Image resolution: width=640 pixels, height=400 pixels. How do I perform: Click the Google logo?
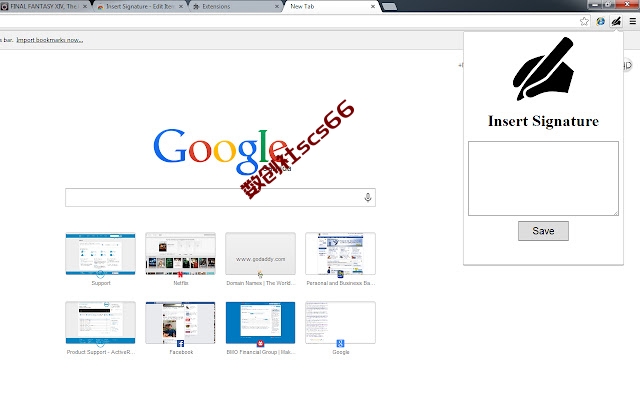point(220,151)
